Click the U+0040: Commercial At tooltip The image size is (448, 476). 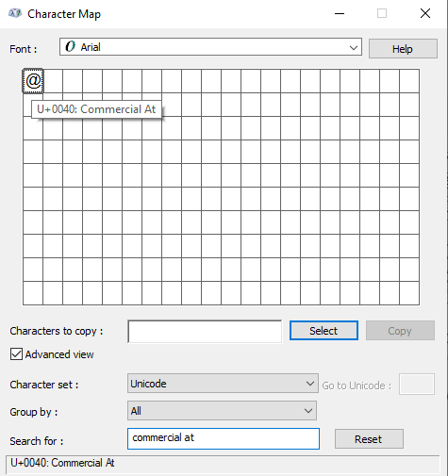[x=96, y=109]
